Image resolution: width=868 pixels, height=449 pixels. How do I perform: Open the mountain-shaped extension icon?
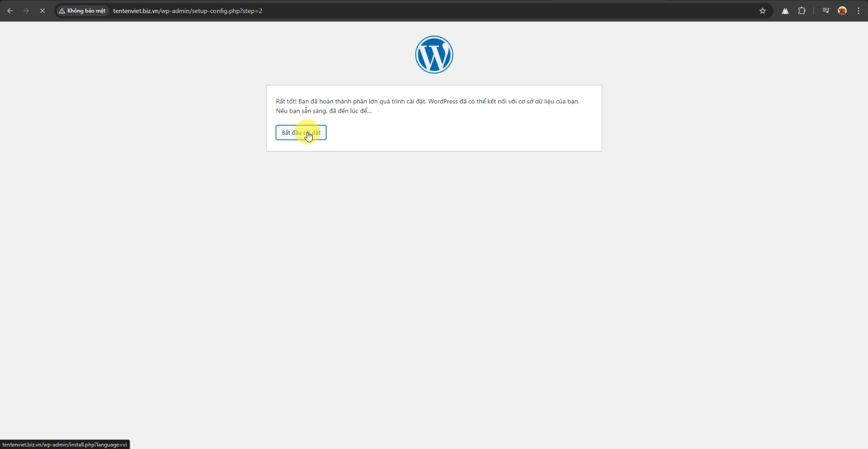tap(785, 10)
